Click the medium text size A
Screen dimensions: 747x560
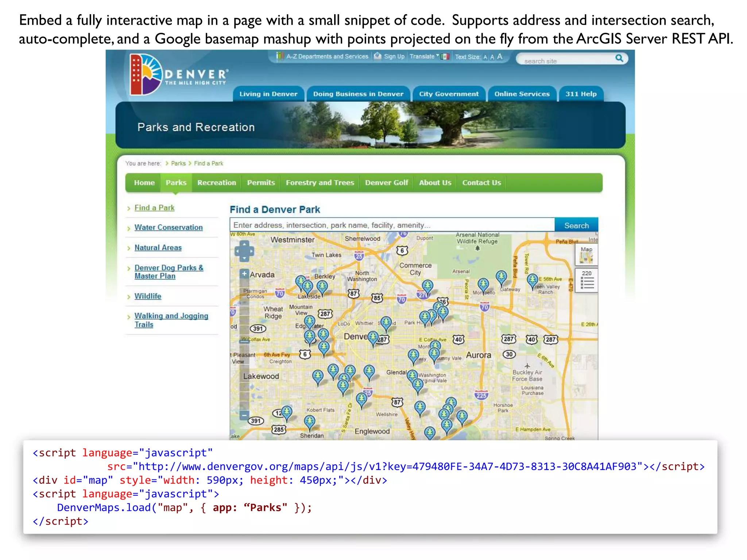[x=492, y=57]
